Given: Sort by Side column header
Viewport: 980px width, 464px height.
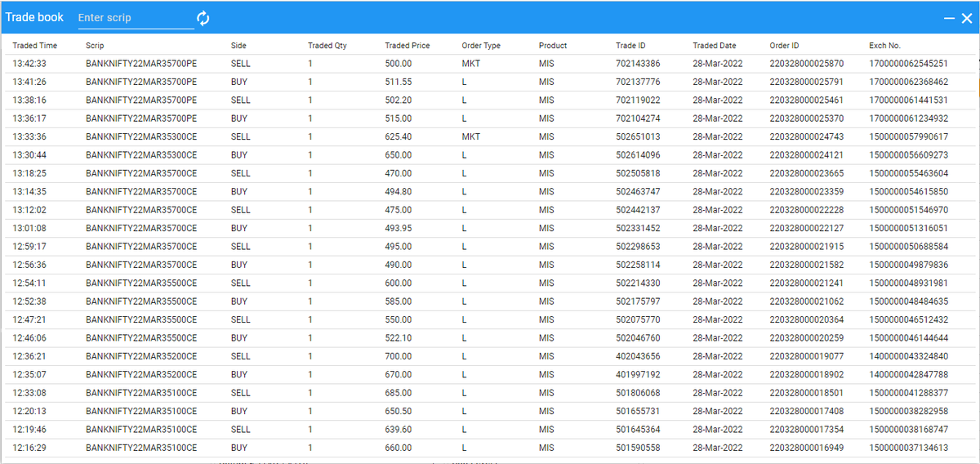Looking at the screenshot, I should pos(238,46).
